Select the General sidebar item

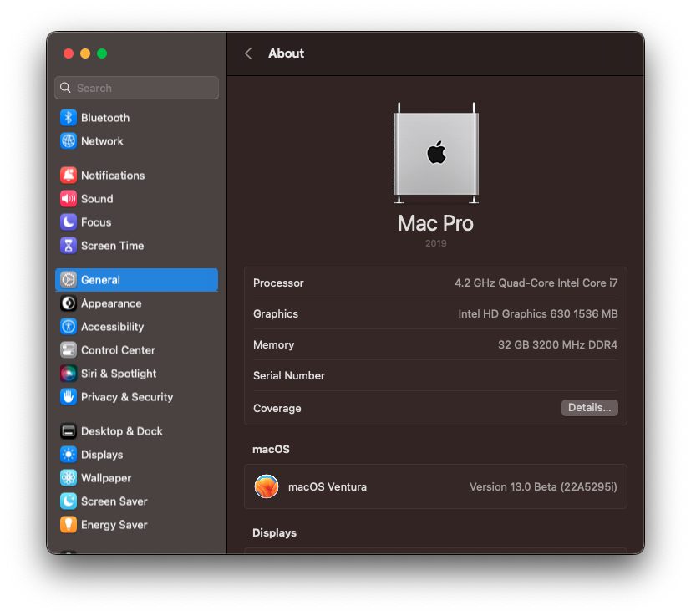(137, 279)
